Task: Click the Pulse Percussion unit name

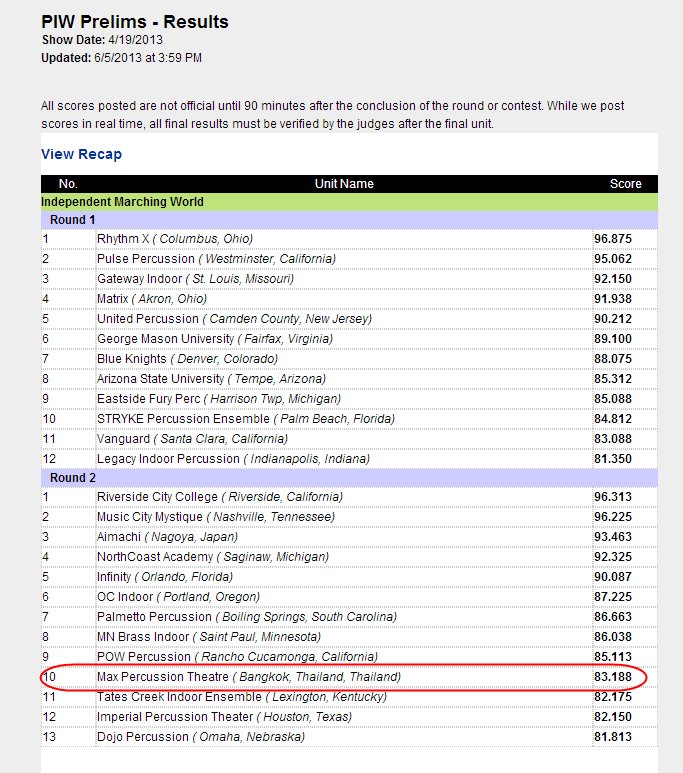Action: click(146, 259)
